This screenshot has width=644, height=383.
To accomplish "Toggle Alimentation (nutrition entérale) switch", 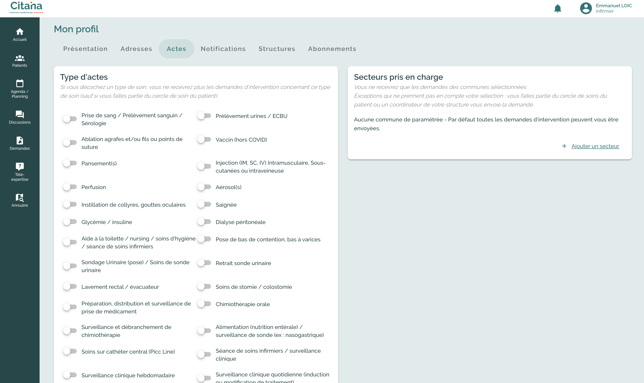I will [204, 331].
